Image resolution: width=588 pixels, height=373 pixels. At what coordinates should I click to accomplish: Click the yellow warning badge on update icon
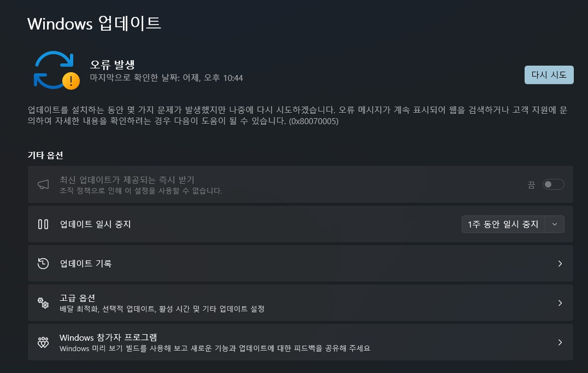[71, 81]
